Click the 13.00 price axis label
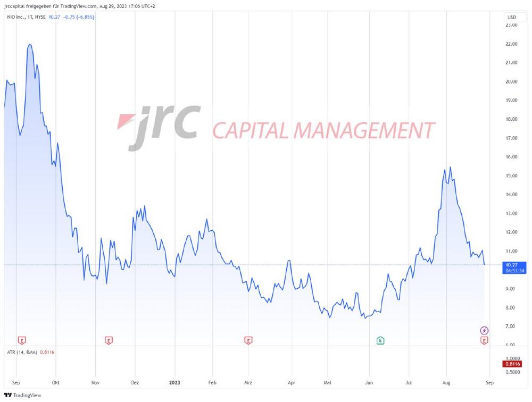The image size is (532, 402). click(511, 213)
